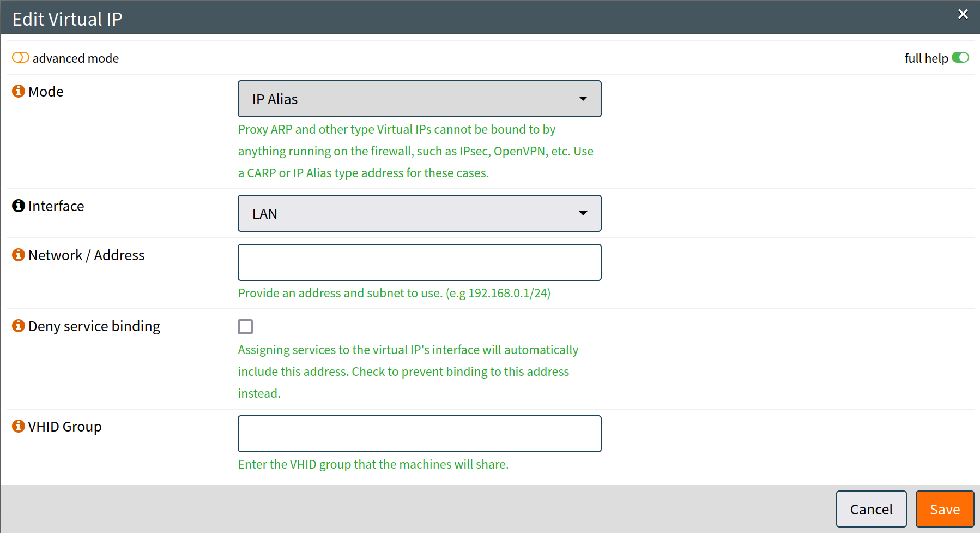The height and width of the screenshot is (533, 980).
Task: Open the Interface dropdown showing LAN
Action: point(419,213)
